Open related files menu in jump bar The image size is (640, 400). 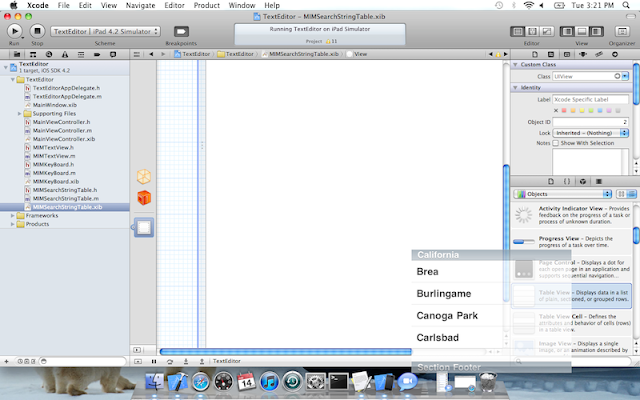pos(137,54)
